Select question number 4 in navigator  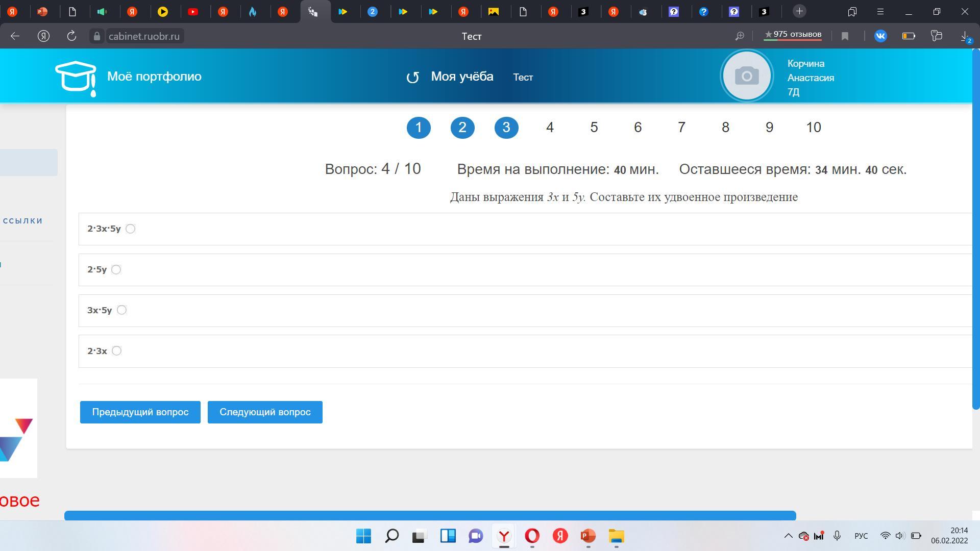pyautogui.click(x=550, y=128)
